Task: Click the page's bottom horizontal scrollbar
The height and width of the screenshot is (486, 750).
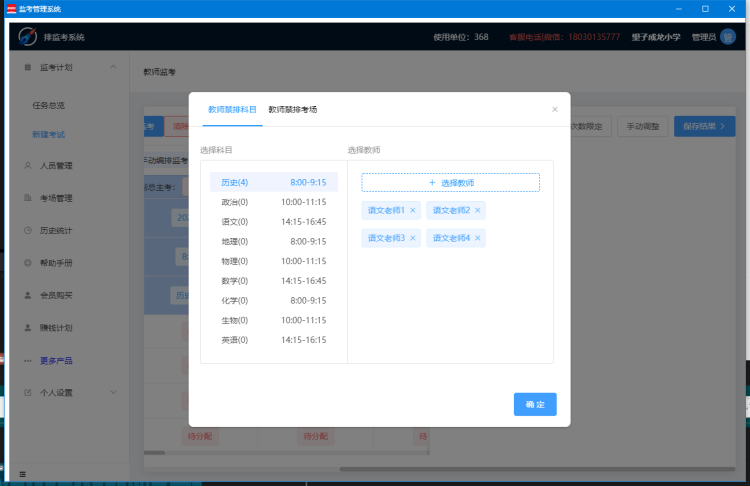Action: click(x=537, y=469)
